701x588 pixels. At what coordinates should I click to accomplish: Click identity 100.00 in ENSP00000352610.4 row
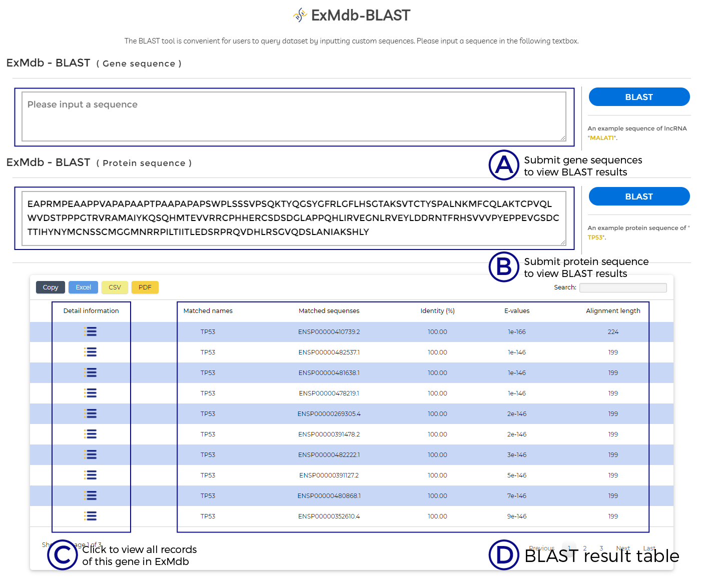coord(437,516)
